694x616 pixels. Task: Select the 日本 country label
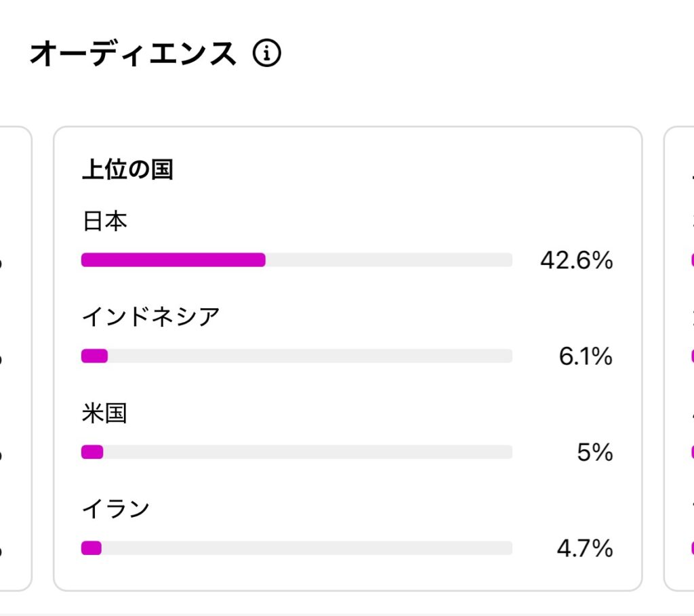click(105, 221)
